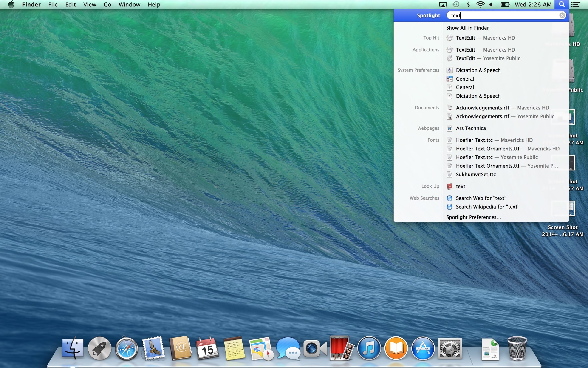Click the clock Wed 2:26 AM

click(x=533, y=4)
